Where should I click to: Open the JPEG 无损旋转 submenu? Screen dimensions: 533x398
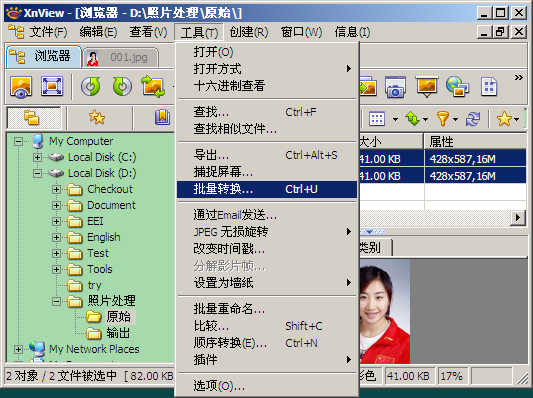267,232
